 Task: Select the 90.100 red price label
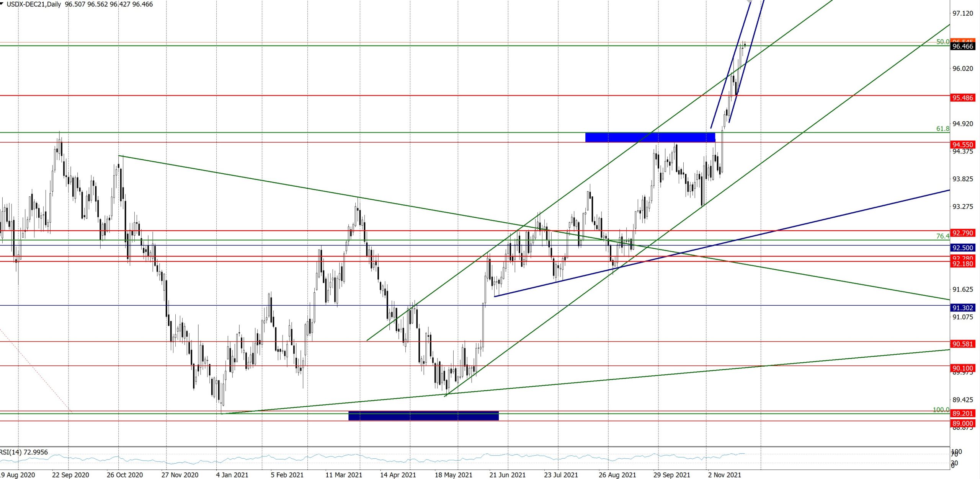[x=962, y=368]
